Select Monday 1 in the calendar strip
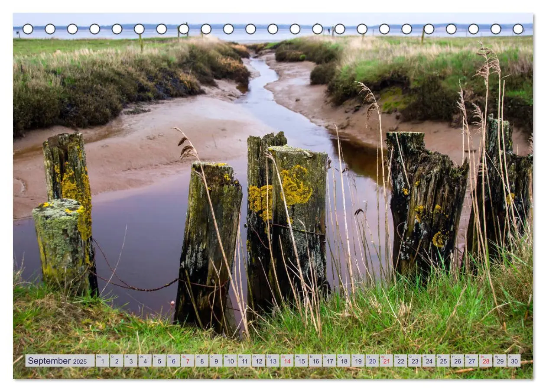The height and width of the screenshot is (392, 546). click(x=102, y=361)
